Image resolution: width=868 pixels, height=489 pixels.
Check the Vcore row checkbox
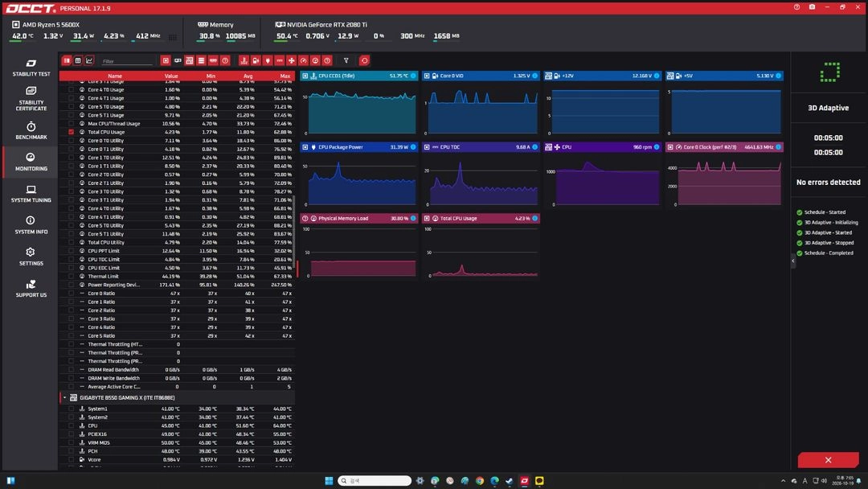(x=71, y=460)
